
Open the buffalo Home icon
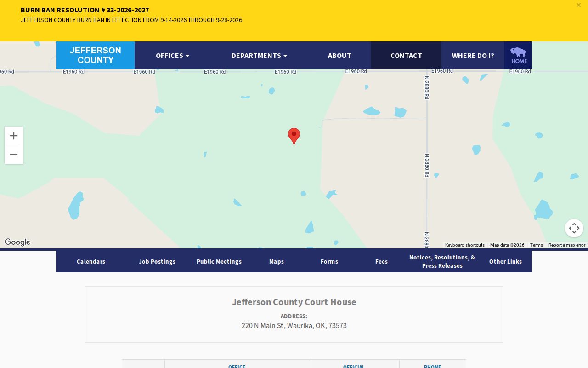pyautogui.click(x=518, y=55)
